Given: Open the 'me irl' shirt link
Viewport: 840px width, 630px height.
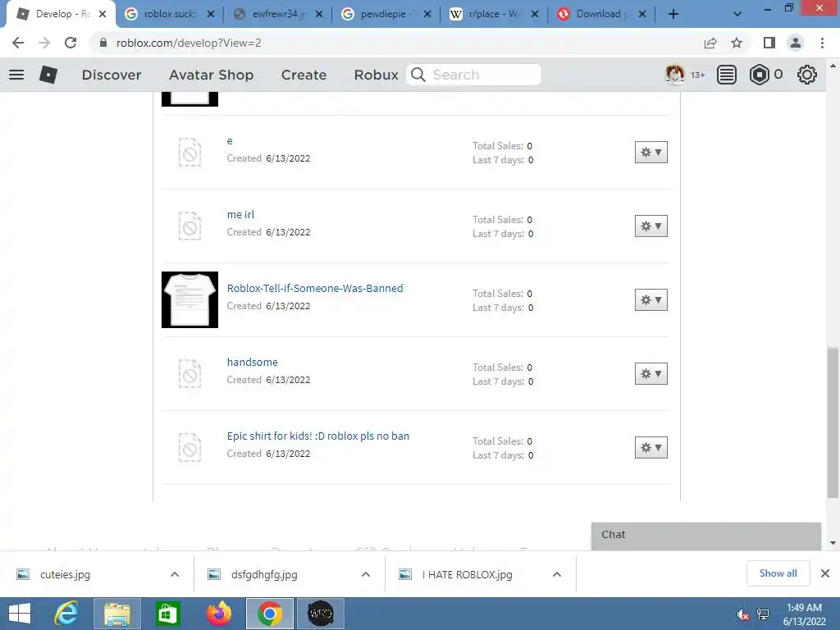Looking at the screenshot, I should pyautogui.click(x=240, y=214).
